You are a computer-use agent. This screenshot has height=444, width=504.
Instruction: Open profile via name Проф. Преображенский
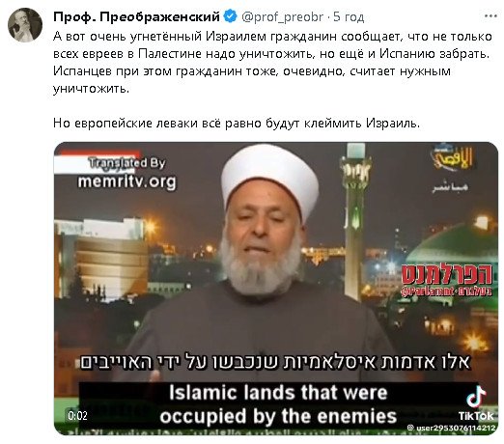pos(136,16)
